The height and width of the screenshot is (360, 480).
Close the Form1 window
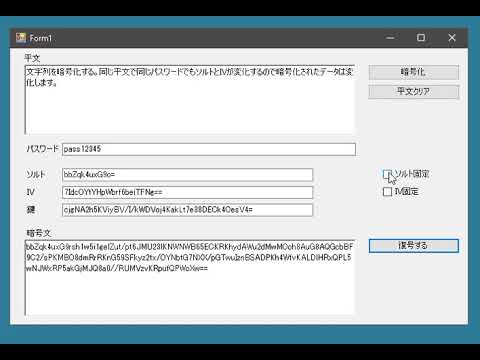[x=452, y=38]
